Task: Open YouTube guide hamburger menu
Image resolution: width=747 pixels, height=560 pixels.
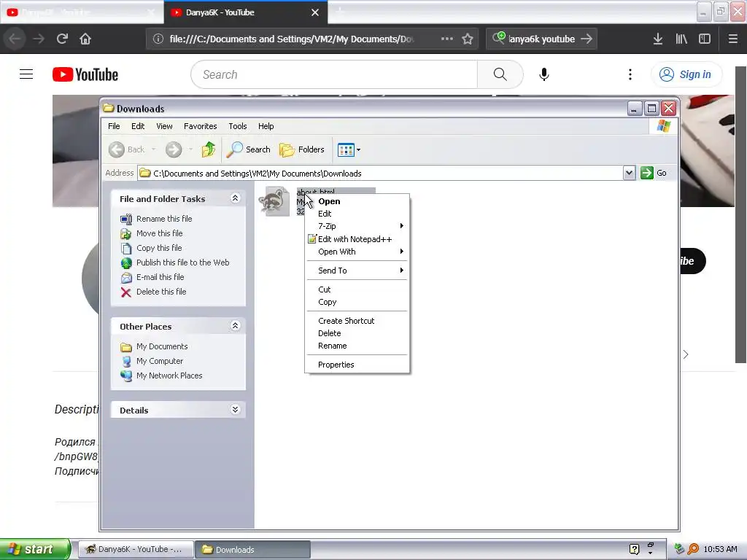Action: (x=26, y=74)
